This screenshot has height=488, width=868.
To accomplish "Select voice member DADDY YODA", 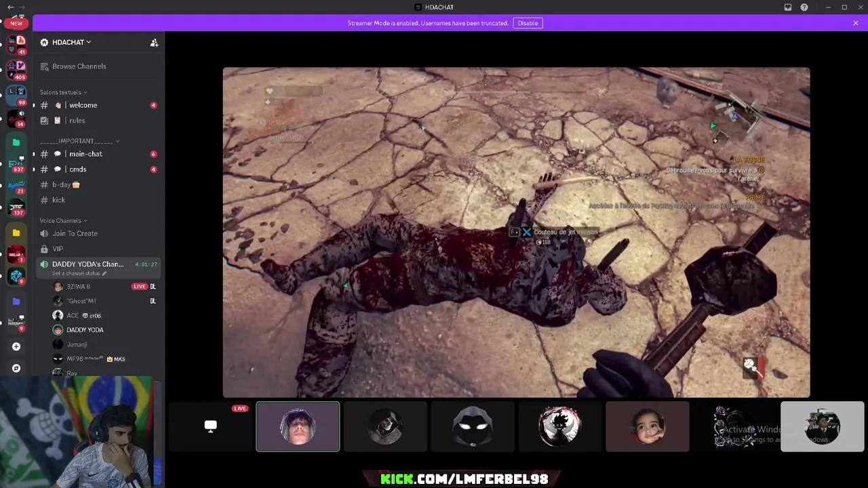I will click(104, 330).
